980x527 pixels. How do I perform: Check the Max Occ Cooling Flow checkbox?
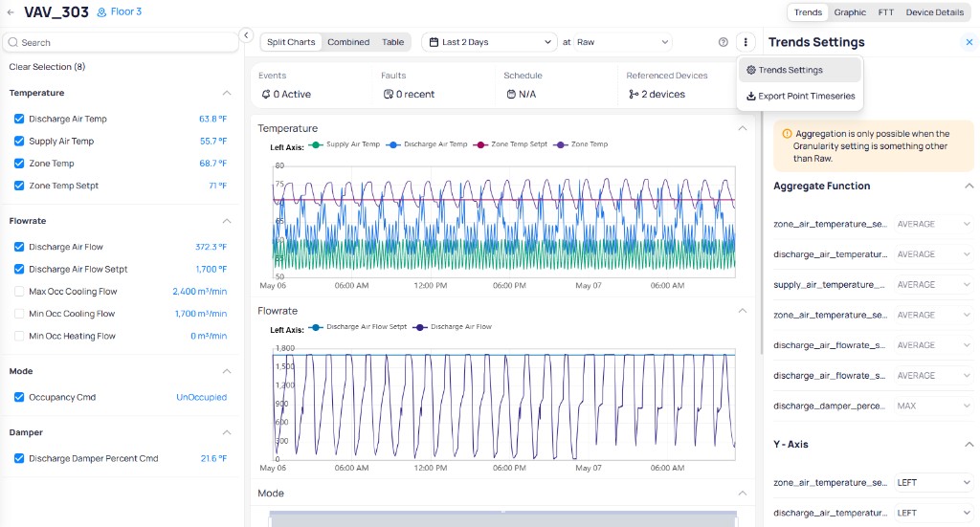19,291
